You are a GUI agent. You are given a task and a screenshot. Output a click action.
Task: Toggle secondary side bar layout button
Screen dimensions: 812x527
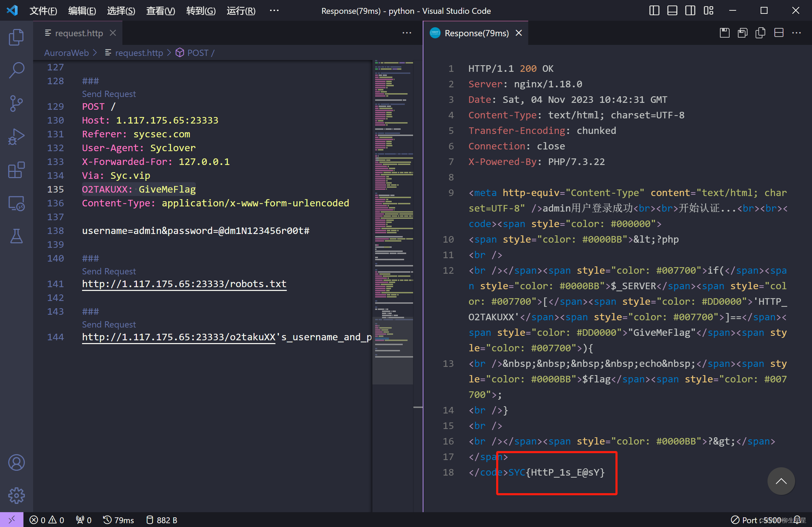[690, 11]
